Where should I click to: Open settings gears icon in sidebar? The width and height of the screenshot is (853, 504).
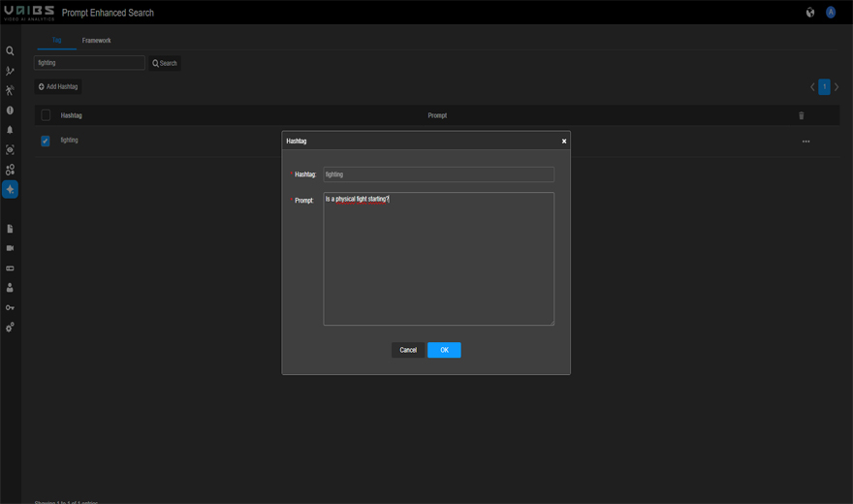pyautogui.click(x=10, y=328)
